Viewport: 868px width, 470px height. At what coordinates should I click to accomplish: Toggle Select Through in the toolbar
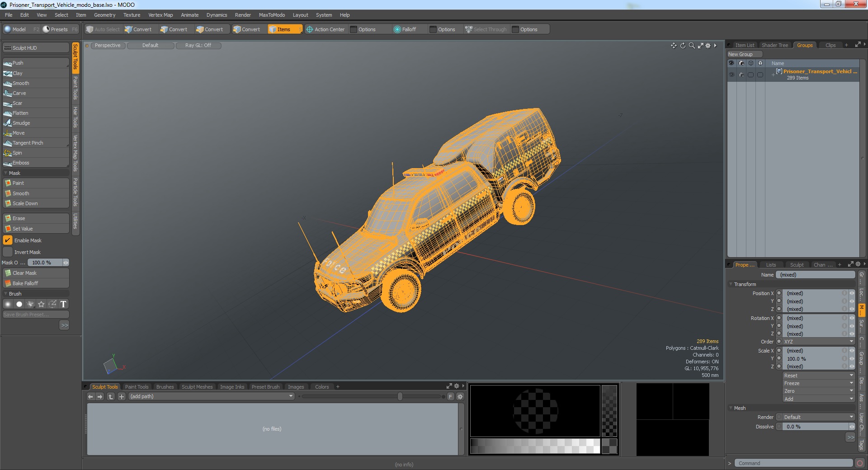pyautogui.click(x=486, y=29)
